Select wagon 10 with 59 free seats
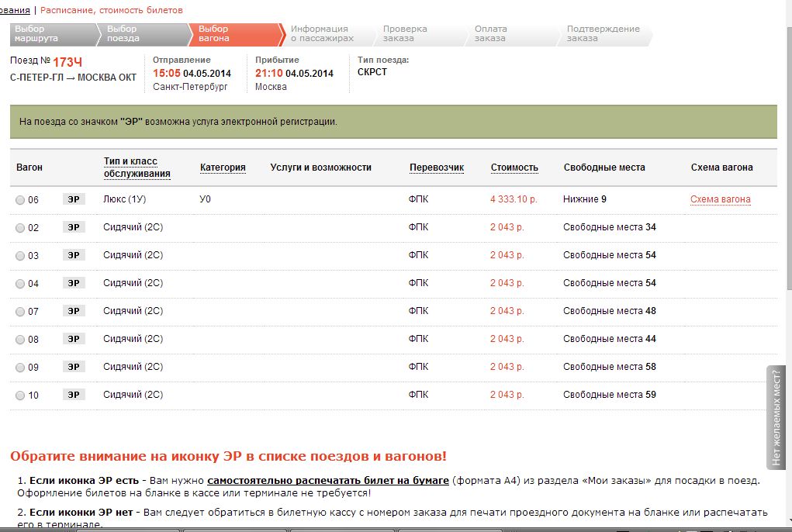 [x=20, y=396]
